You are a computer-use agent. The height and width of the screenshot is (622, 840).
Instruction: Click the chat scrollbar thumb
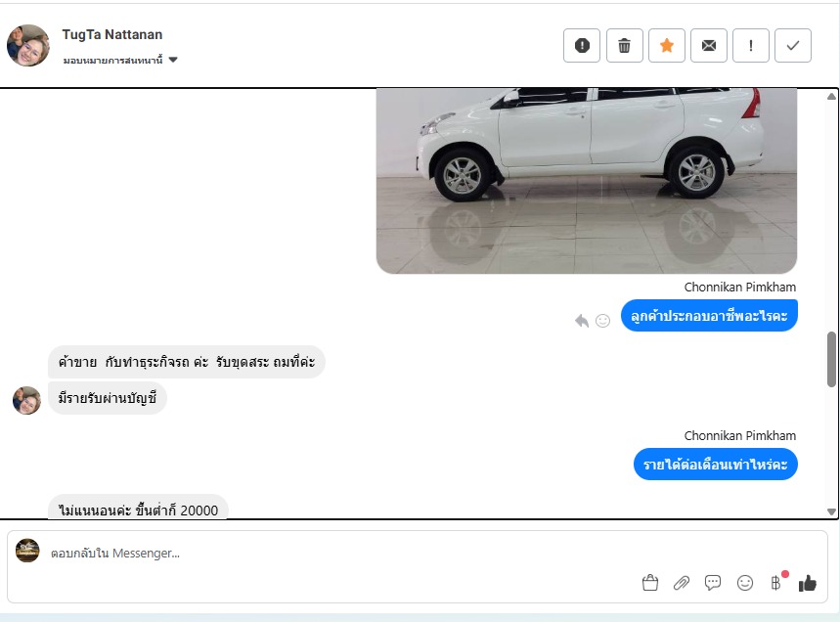[831, 359]
